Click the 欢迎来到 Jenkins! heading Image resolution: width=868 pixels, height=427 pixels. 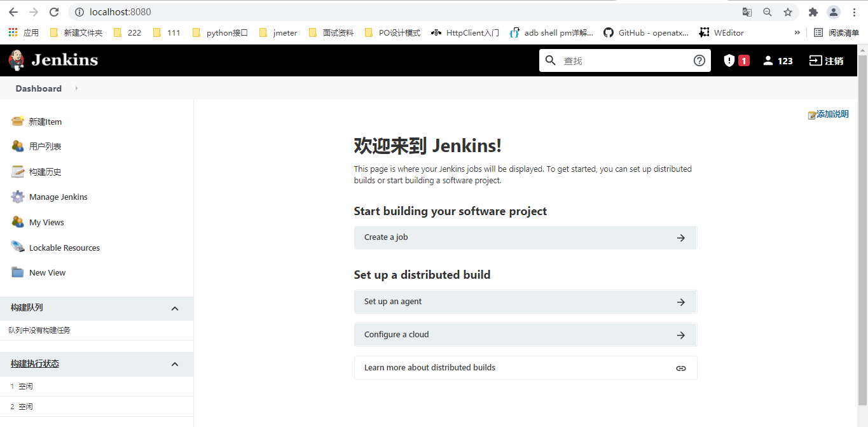(427, 146)
